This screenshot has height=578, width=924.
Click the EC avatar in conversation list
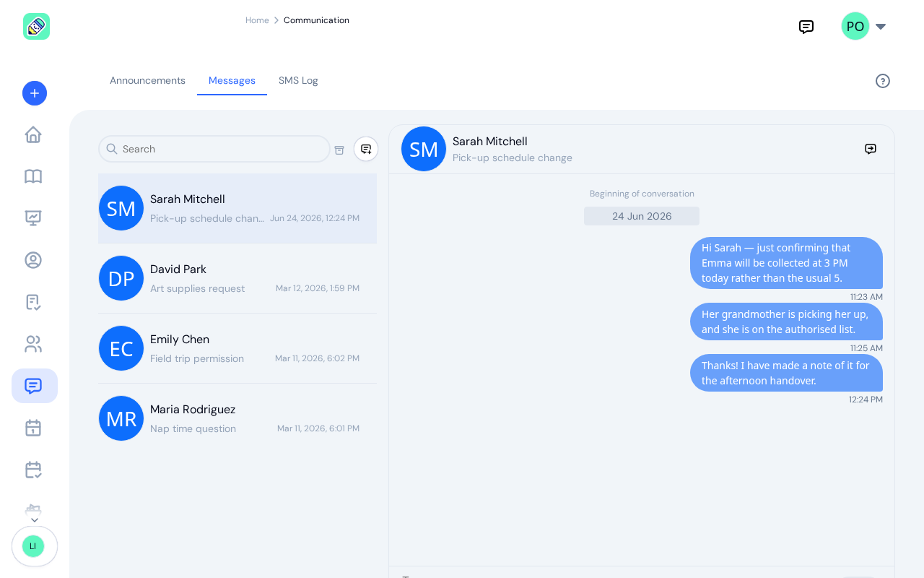121,348
